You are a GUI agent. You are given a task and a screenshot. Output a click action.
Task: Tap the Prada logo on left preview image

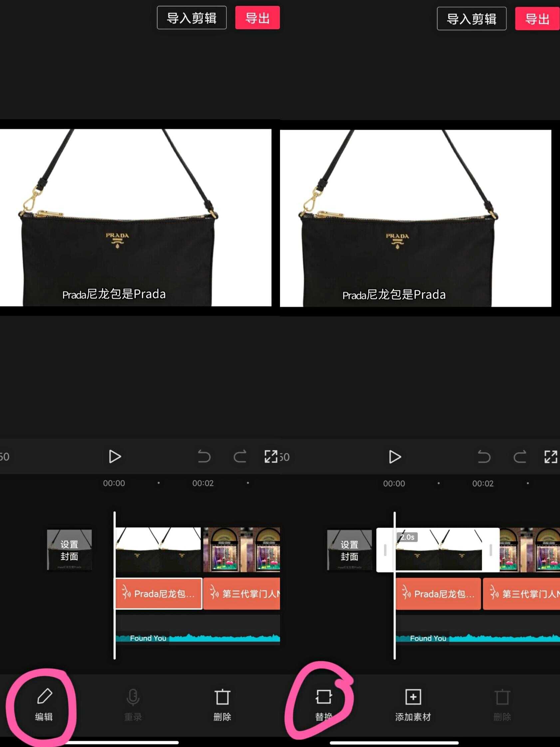coord(117,240)
